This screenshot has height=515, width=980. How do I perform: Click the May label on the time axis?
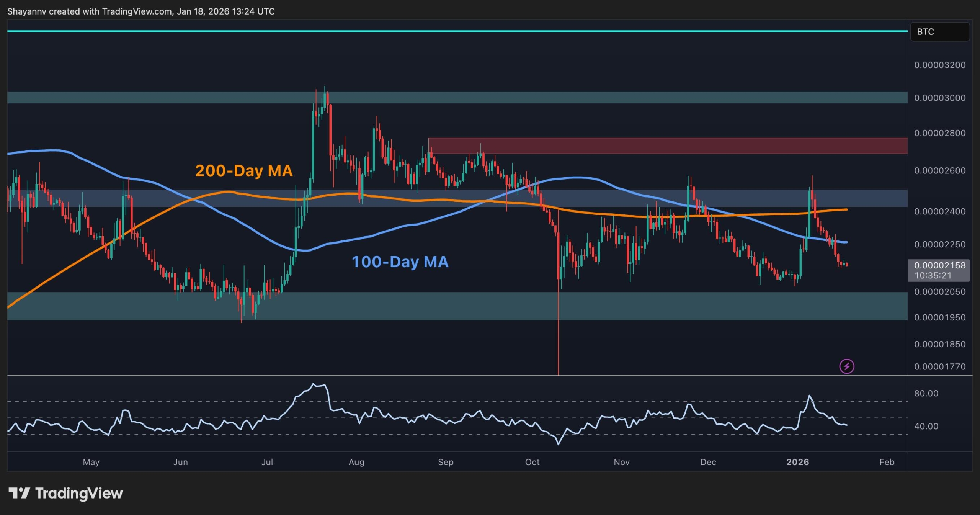[x=91, y=462]
